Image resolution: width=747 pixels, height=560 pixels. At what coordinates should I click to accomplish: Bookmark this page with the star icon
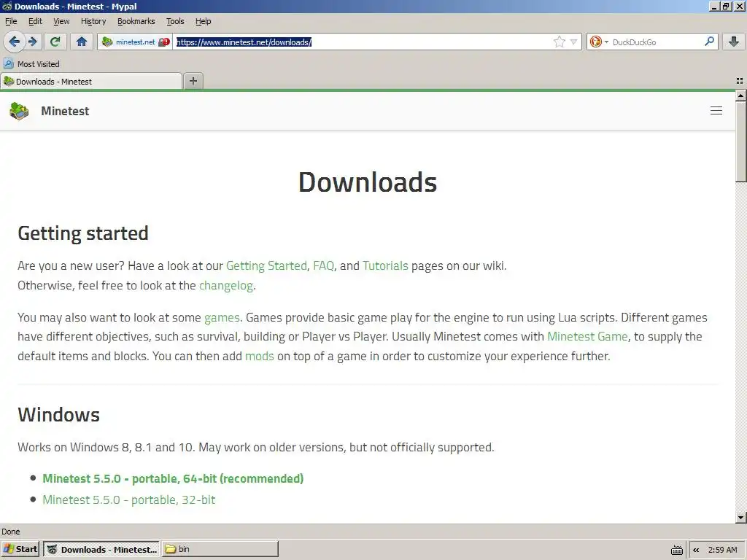[560, 42]
